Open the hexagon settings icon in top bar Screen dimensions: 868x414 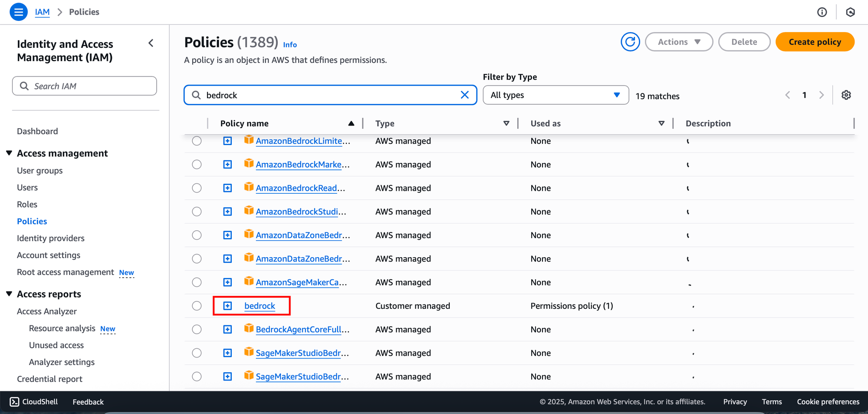850,12
